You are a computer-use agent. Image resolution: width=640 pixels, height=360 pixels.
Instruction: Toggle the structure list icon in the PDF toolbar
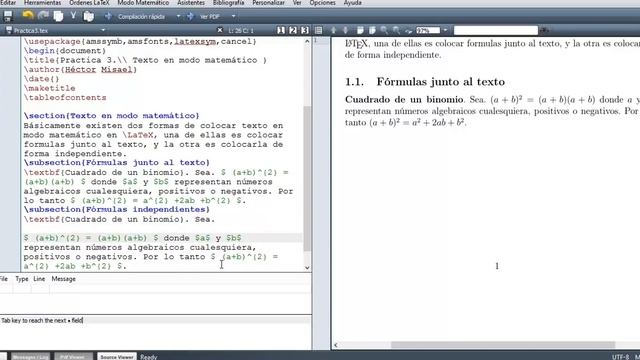319,30
